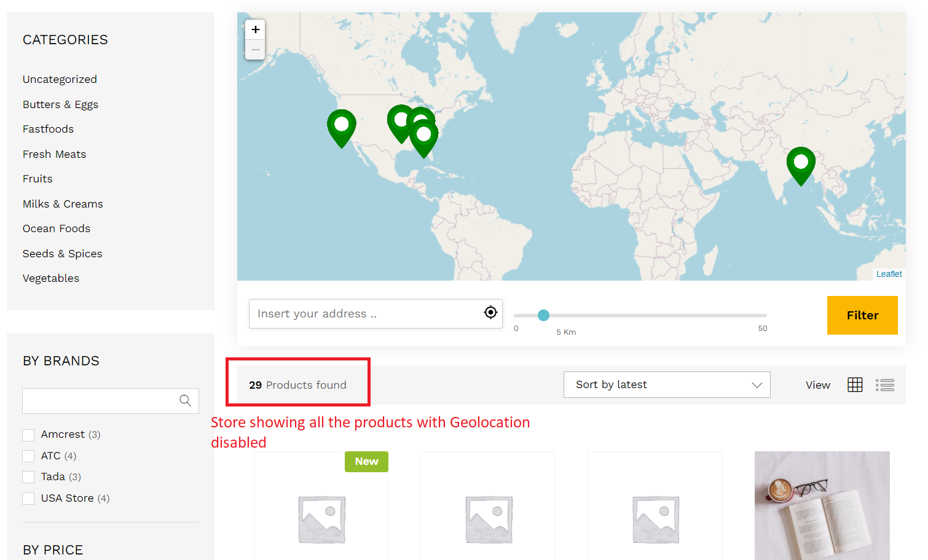Check the USA Store brand filter
This screenshot has height=560, width=928.
click(x=28, y=498)
